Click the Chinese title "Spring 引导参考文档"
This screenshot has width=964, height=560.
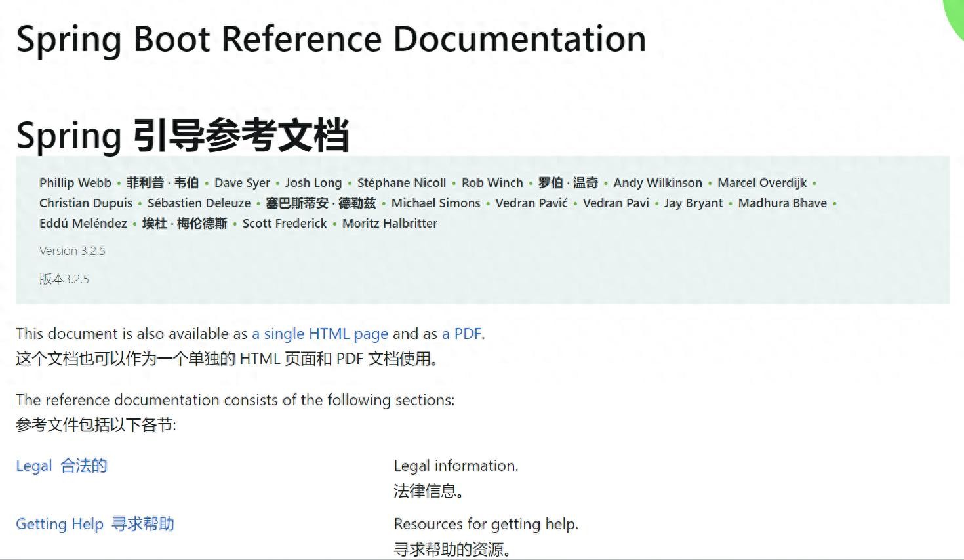182,135
